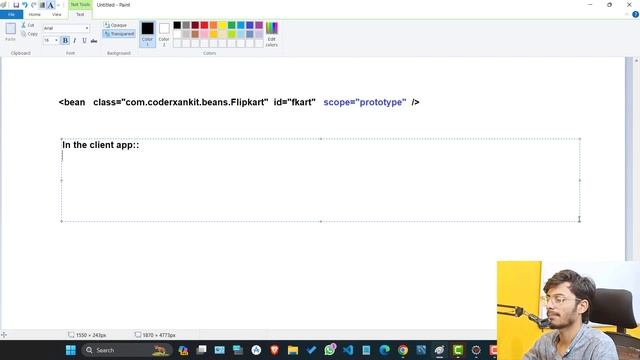Image resolution: width=640 pixels, height=360 pixels.
Task: Pick the indigo color swatch
Action: point(250,25)
